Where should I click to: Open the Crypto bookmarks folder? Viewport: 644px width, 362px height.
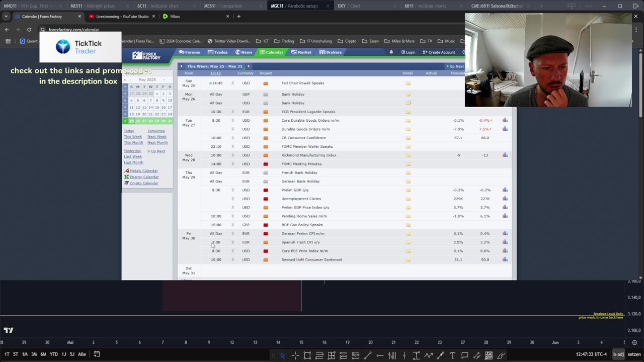point(347,41)
